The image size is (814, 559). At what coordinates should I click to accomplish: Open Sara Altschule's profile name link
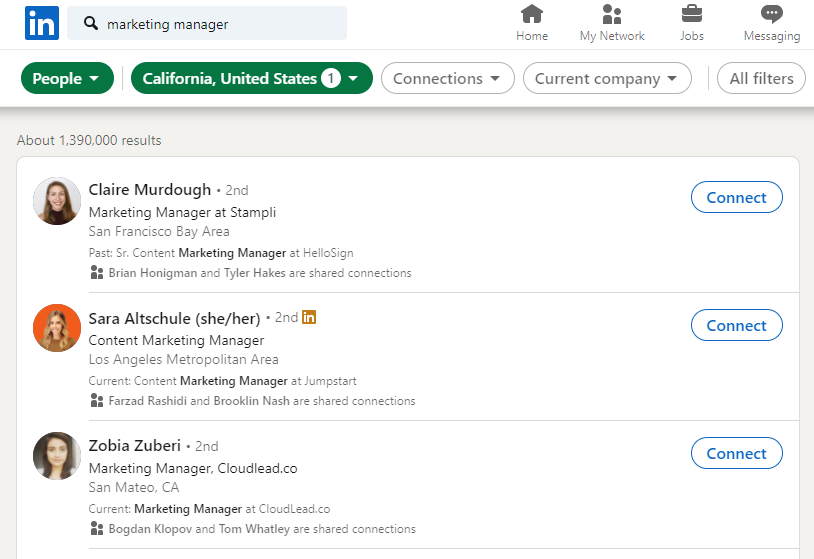click(174, 318)
